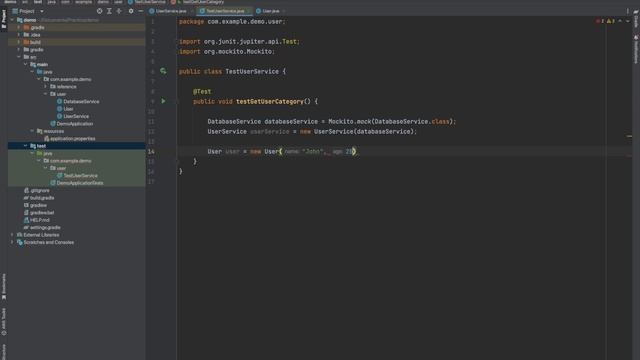Open the Project view dropdown arrow

tap(42, 11)
